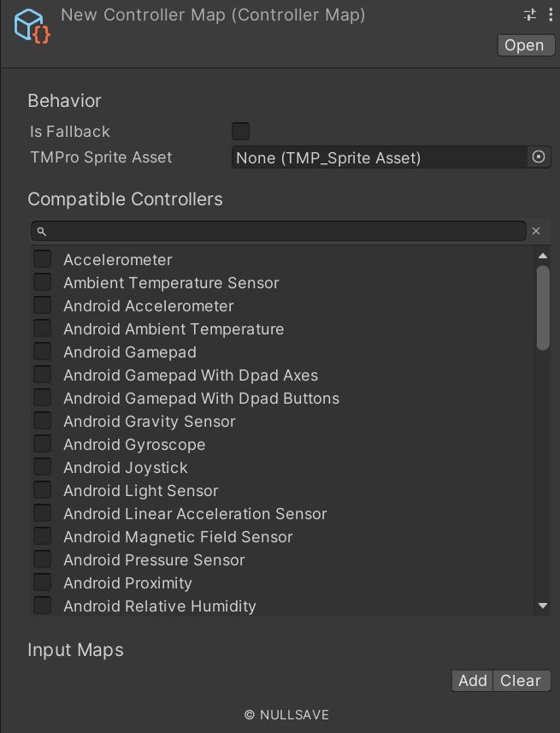Click the controller list scrollbar thumb

click(x=543, y=307)
